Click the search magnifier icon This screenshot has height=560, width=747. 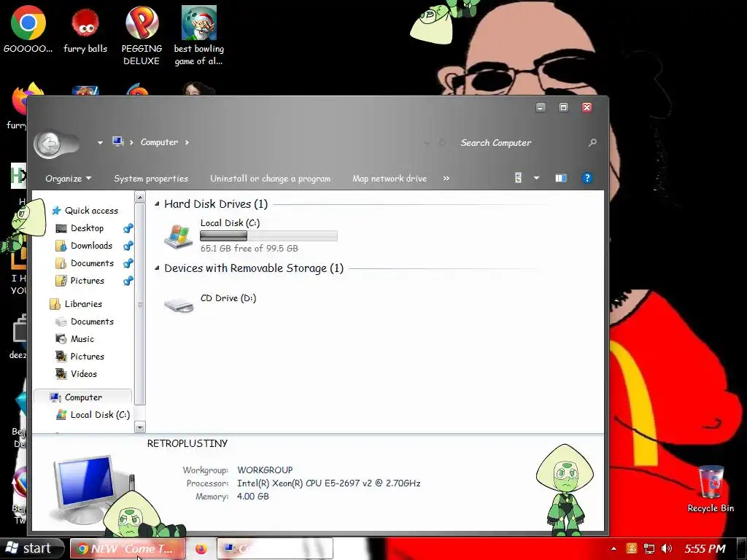(x=592, y=142)
